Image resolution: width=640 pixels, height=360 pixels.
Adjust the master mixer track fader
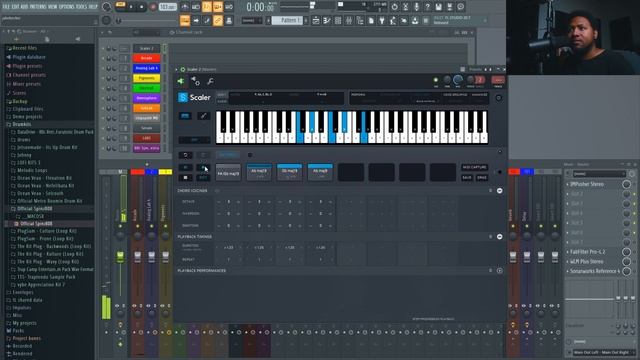coord(120,257)
